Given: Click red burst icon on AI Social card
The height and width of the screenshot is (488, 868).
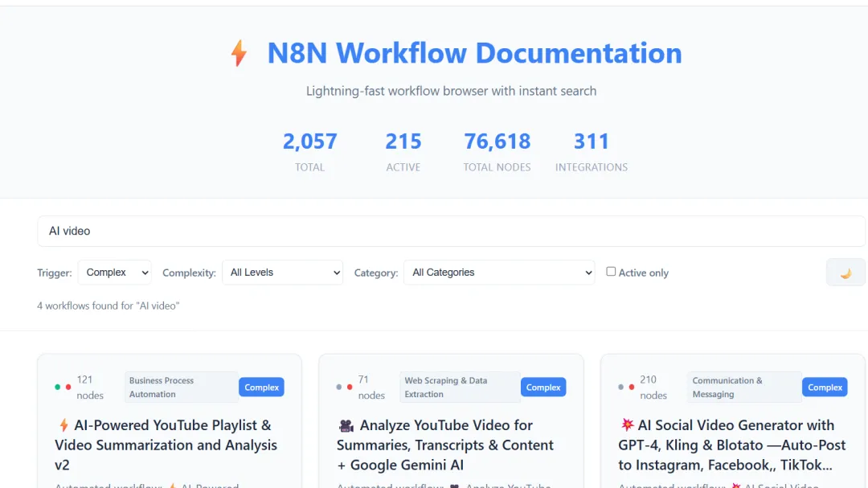Looking at the screenshot, I should (x=627, y=425).
